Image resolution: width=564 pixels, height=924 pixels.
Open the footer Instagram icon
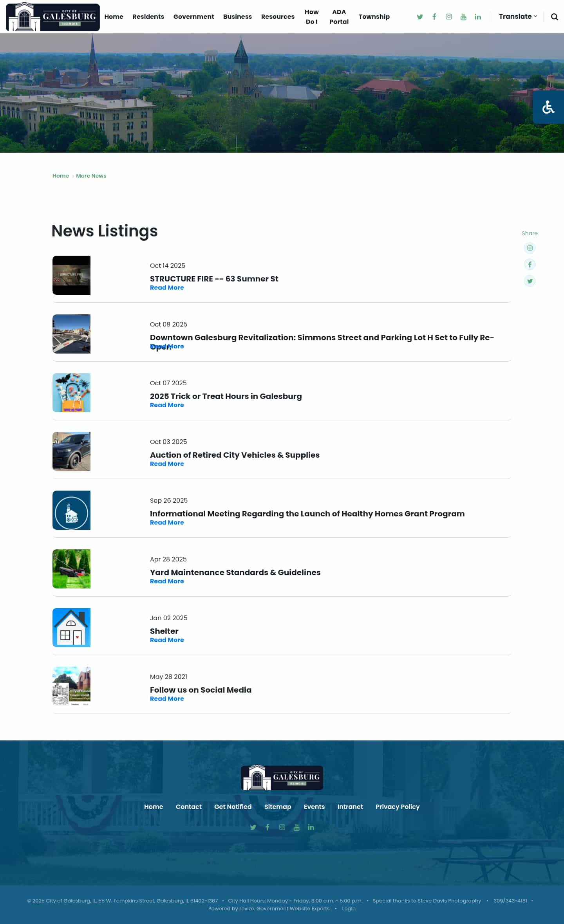(x=282, y=827)
